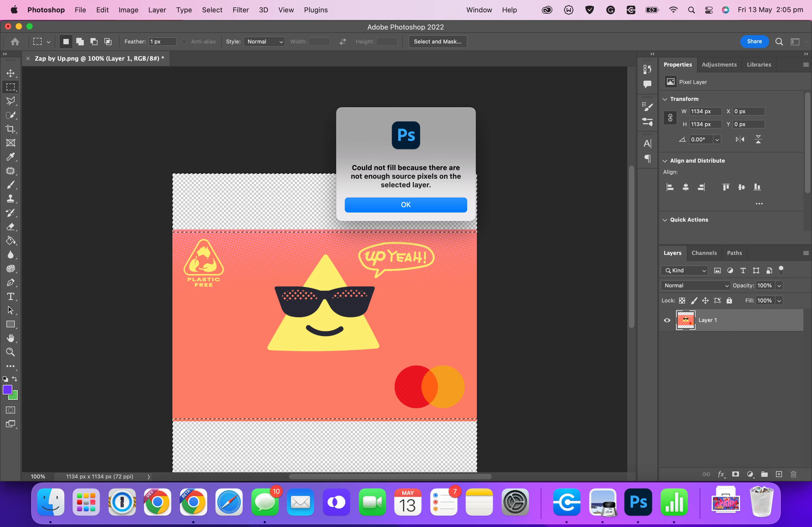Open the Style dropdown set to Normal

pyautogui.click(x=264, y=42)
